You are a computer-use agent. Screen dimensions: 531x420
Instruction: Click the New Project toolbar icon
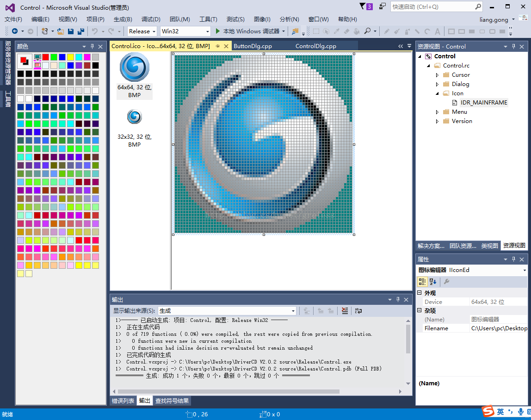(x=44, y=31)
